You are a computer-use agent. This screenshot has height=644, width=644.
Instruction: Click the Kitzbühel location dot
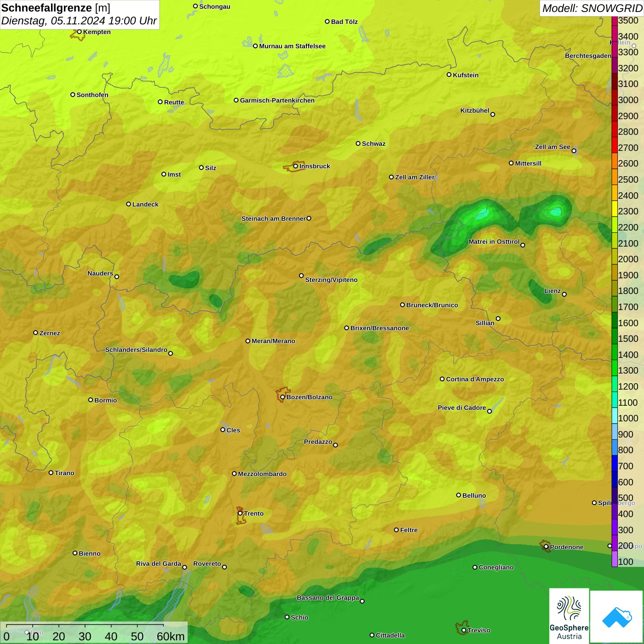493,115
